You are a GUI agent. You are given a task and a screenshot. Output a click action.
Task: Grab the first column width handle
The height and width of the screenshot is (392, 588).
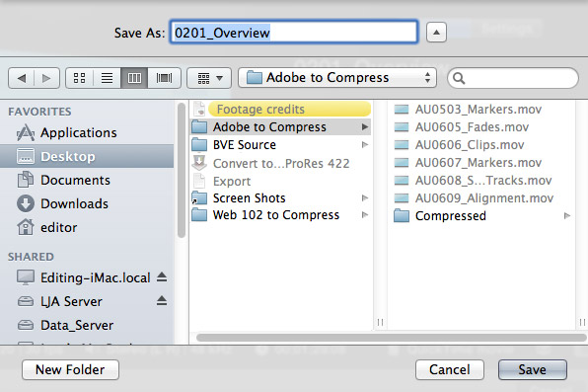coord(380,322)
